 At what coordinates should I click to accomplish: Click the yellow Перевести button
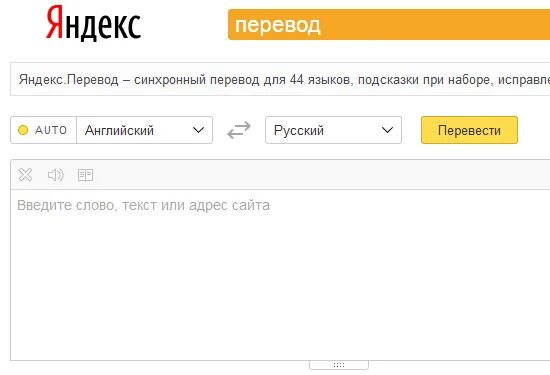(x=469, y=130)
